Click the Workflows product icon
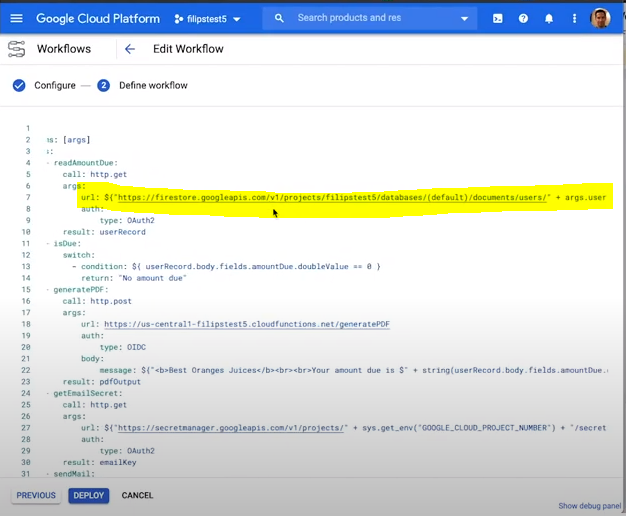The width and height of the screenshot is (626, 516). pos(16,49)
